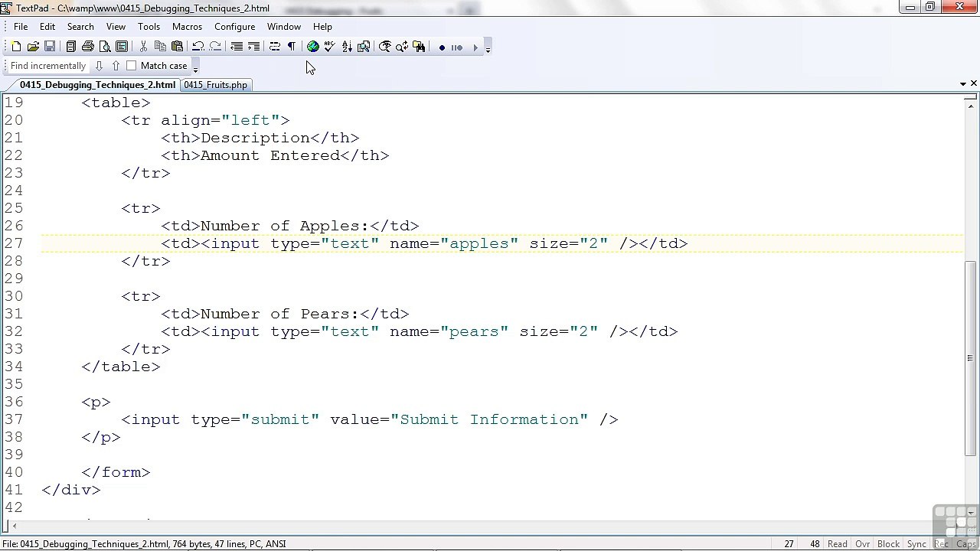Open Replace using the magnifier-arrows icon
This screenshot has width=980, height=551.
(402, 47)
